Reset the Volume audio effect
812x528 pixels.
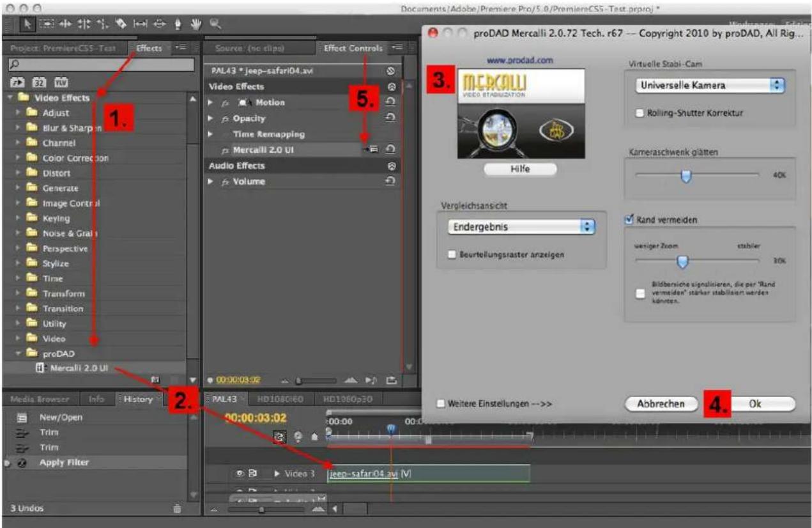coord(391,182)
